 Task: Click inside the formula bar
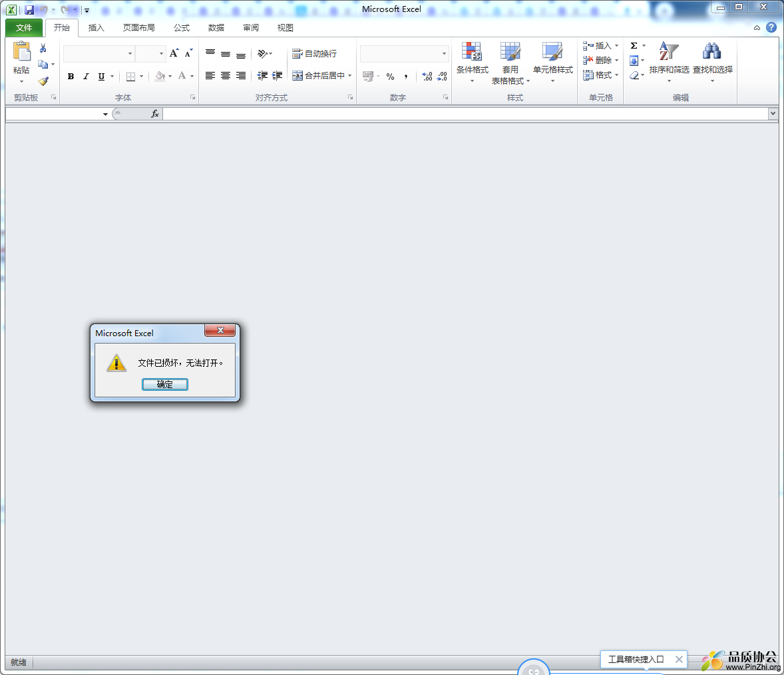(465, 114)
